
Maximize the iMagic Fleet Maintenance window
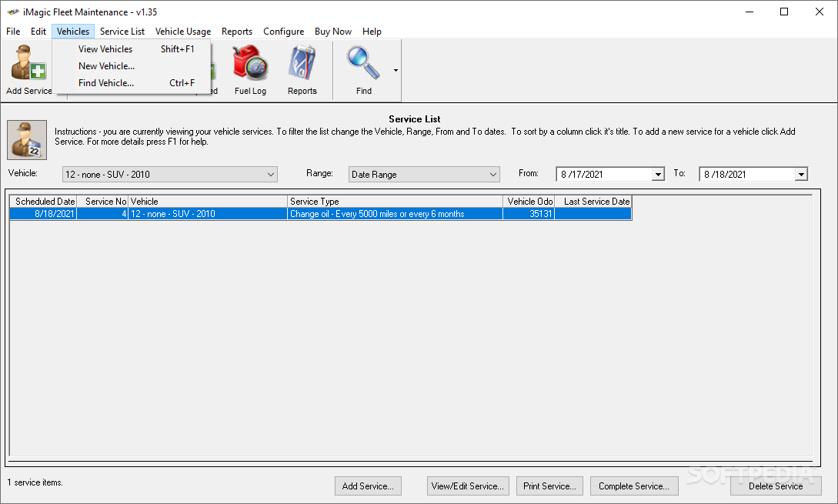tap(784, 12)
